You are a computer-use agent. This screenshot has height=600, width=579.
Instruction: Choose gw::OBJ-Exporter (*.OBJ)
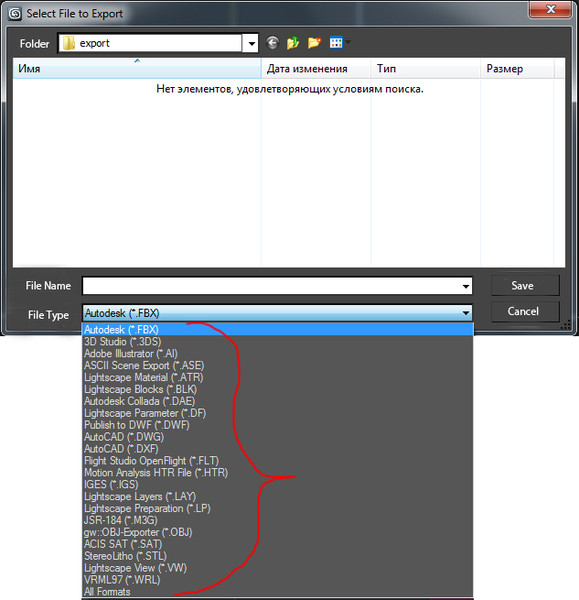pos(278,532)
